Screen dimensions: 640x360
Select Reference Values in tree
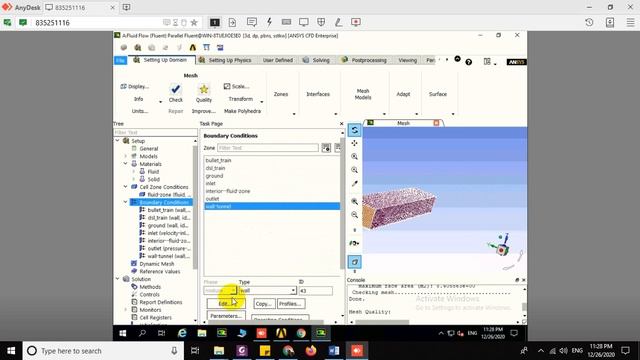coord(160,271)
